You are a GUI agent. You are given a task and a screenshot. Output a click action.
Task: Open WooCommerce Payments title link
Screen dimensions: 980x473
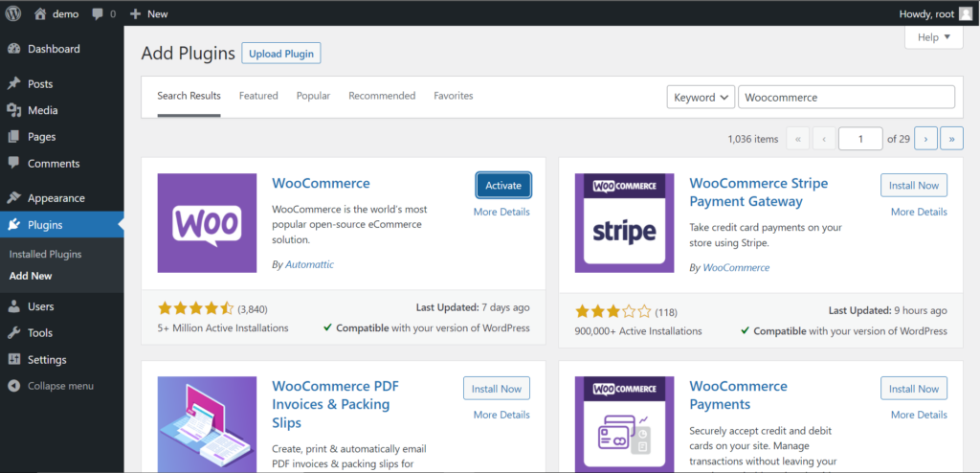pos(738,394)
